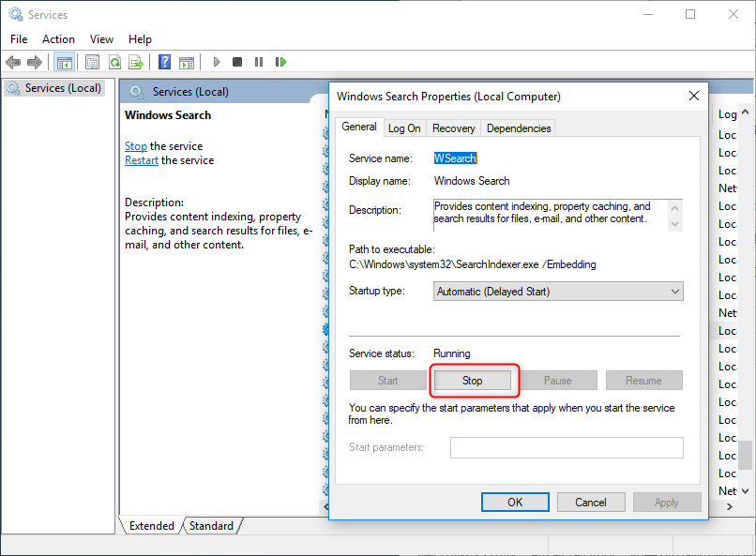
Task: Open the Action menu
Action: coord(58,39)
